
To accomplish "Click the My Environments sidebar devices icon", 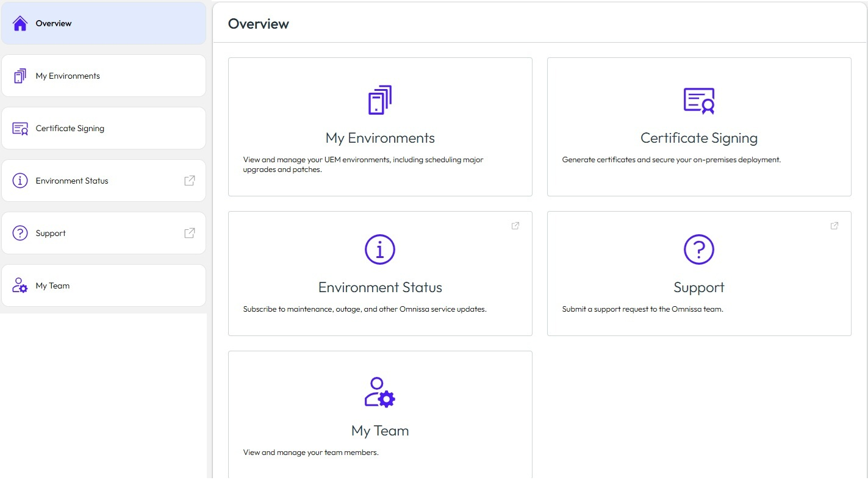I will click(x=20, y=76).
